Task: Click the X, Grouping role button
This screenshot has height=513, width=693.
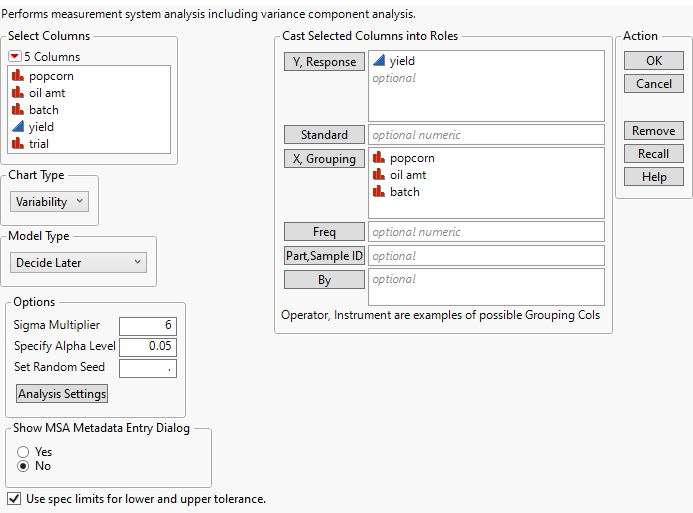Action: click(x=324, y=159)
